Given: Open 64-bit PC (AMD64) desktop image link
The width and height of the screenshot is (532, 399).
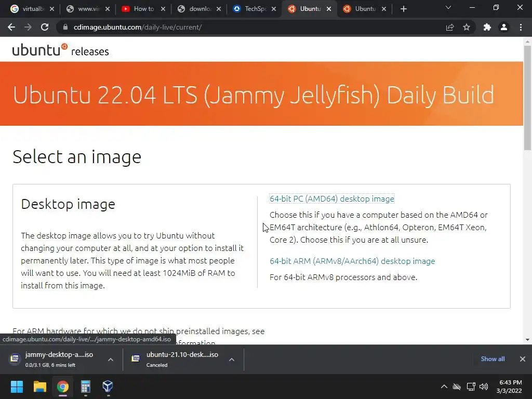Looking at the screenshot, I should [332, 199].
